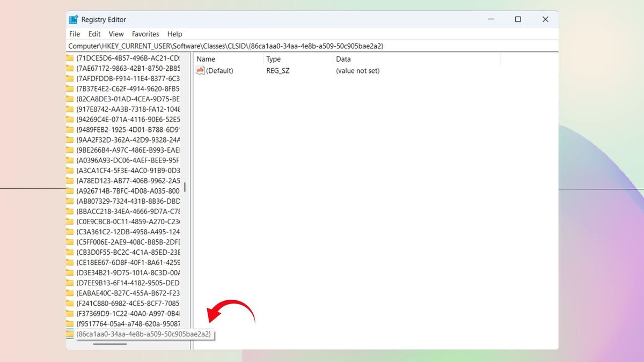Image resolution: width=644 pixels, height=362 pixels.
Task: Click folder icon of {7B37E4E2-C62F-4914 key
Action: 70,88
